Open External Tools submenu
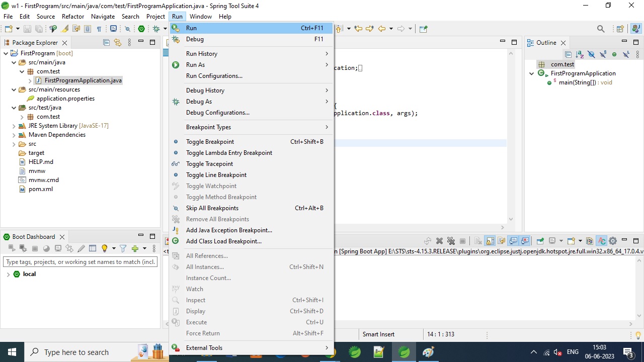The image size is (644, 362). [x=251, y=348]
